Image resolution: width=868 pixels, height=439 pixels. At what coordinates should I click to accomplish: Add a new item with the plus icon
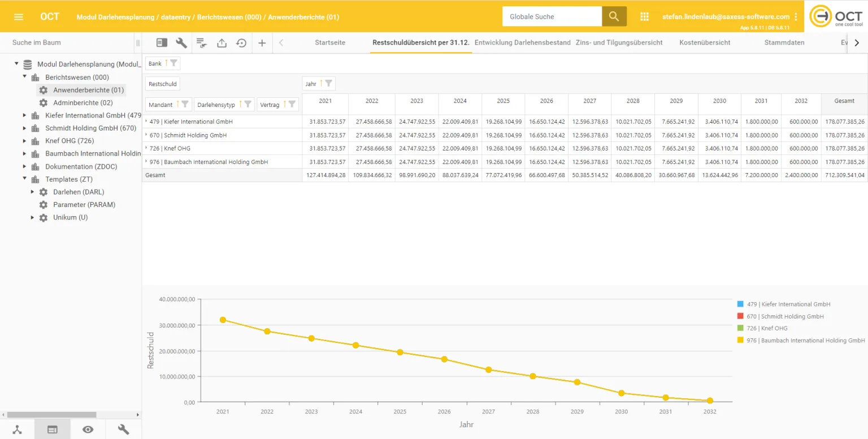click(262, 42)
